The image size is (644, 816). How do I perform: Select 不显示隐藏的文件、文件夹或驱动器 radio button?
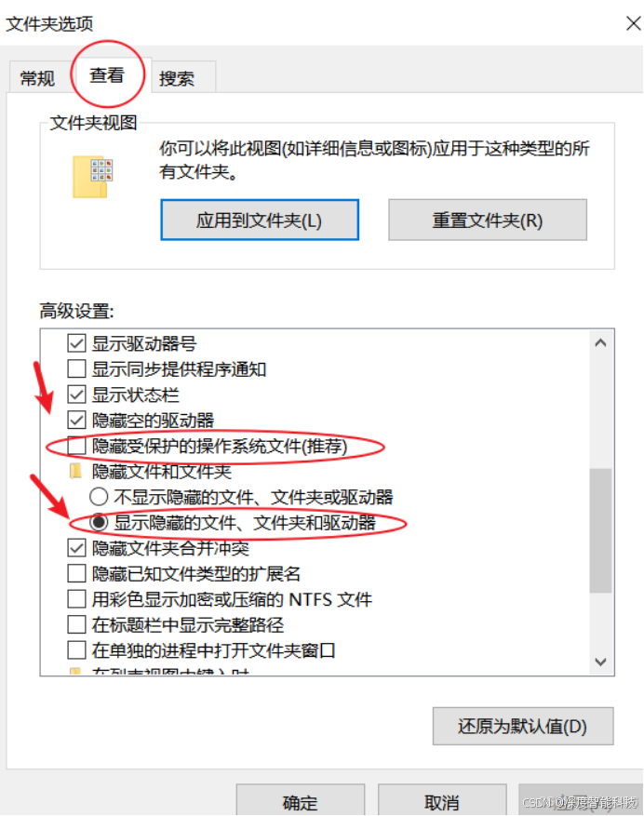click(x=99, y=497)
